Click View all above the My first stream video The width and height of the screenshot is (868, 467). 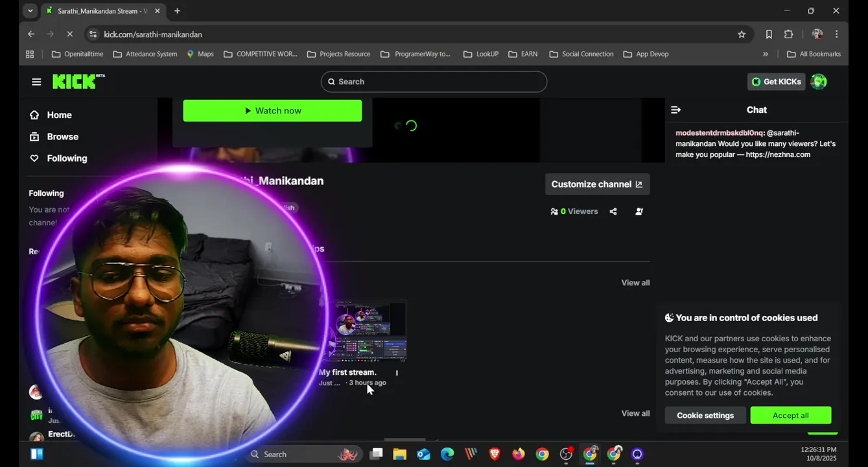[635, 283]
